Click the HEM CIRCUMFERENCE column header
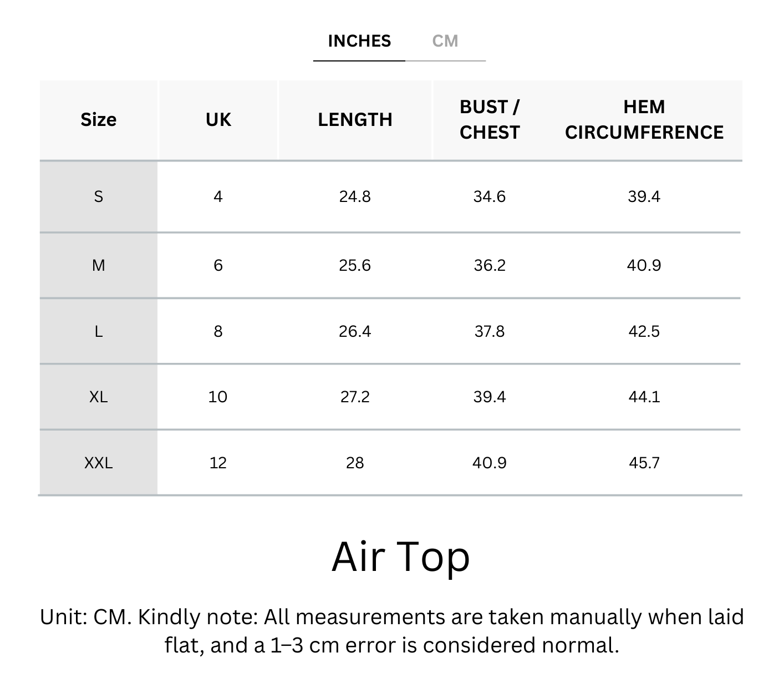Image resolution: width=784 pixels, height=688 pixels. pyautogui.click(x=644, y=120)
